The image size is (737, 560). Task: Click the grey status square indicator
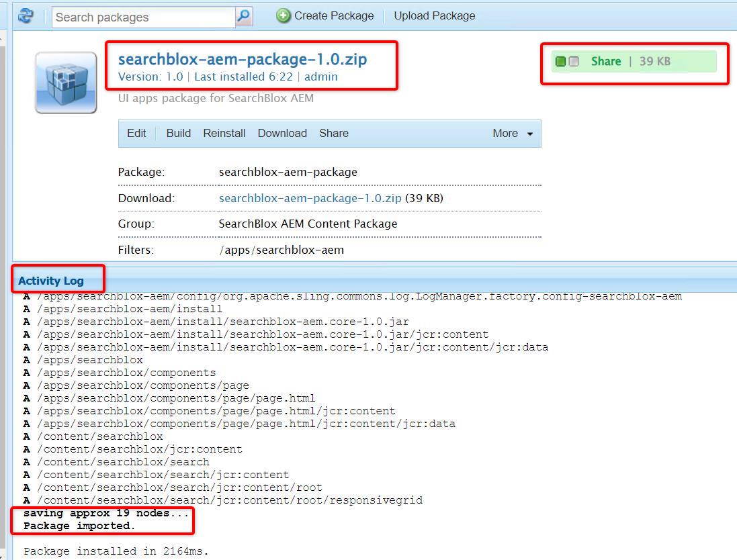coord(574,62)
